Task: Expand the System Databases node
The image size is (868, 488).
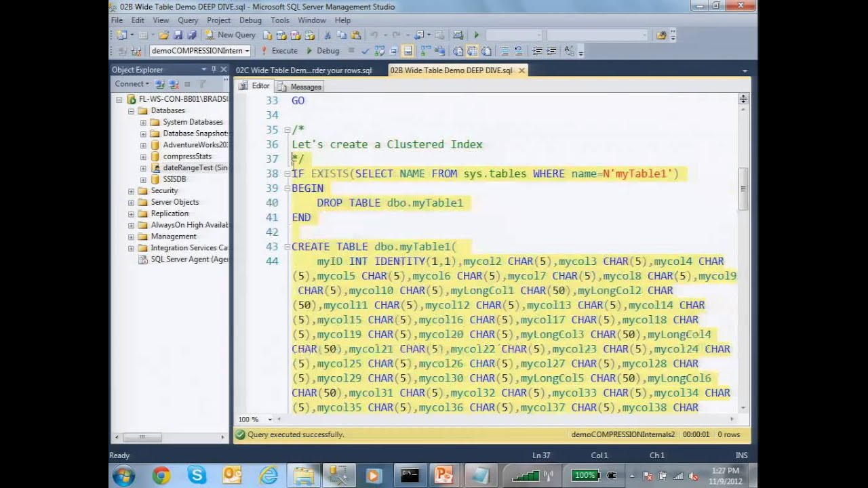Action: click(143, 122)
